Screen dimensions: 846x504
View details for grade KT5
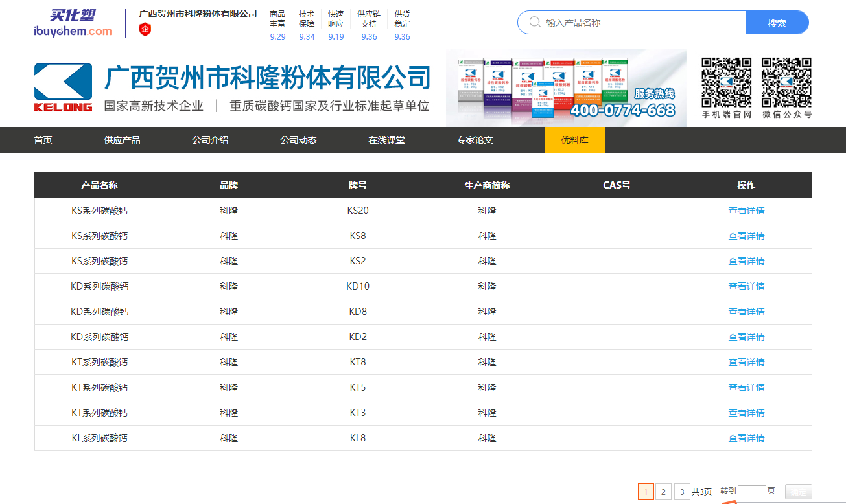pyautogui.click(x=746, y=387)
